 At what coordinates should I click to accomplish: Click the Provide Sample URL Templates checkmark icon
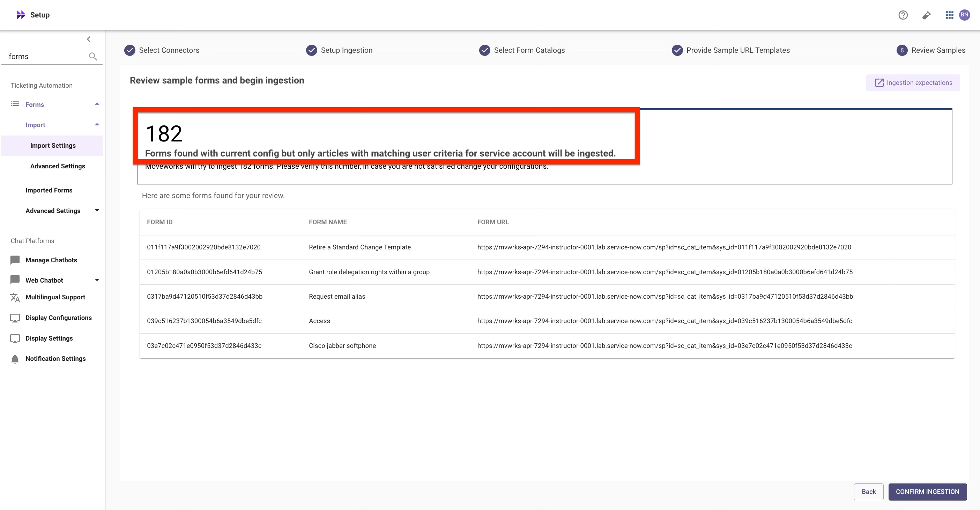(677, 50)
